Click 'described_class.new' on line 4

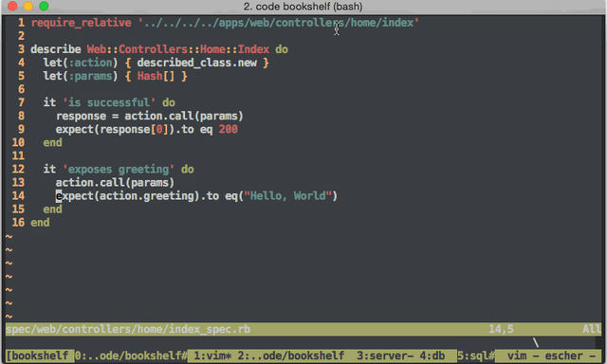click(196, 63)
